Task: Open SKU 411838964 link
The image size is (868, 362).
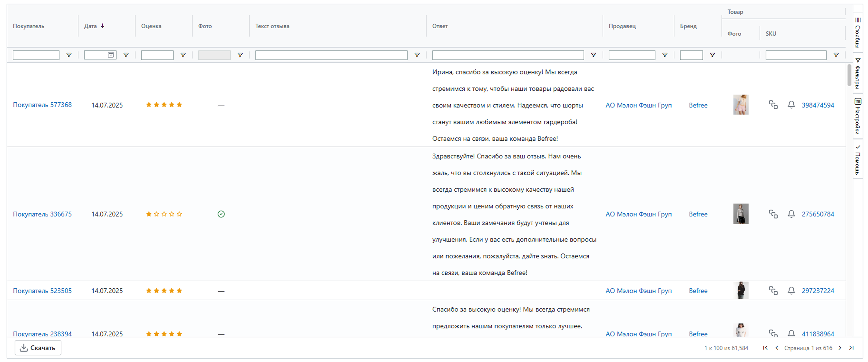Action: (x=818, y=334)
